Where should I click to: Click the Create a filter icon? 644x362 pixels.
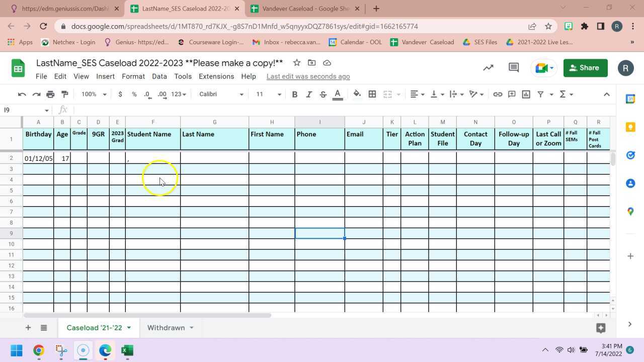click(x=540, y=94)
